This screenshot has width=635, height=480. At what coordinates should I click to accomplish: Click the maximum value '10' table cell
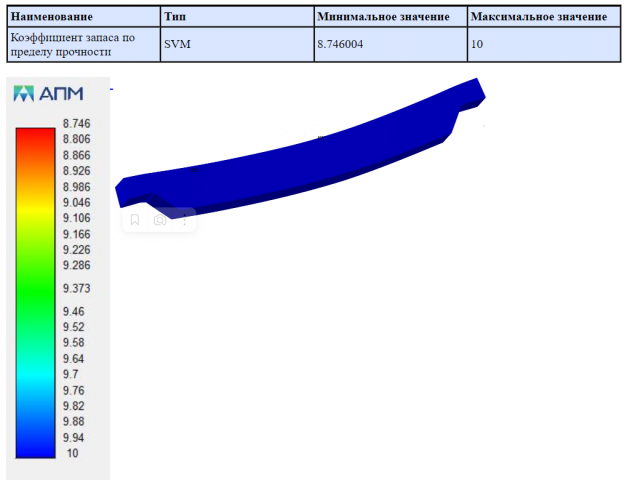[x=544, y=45]
